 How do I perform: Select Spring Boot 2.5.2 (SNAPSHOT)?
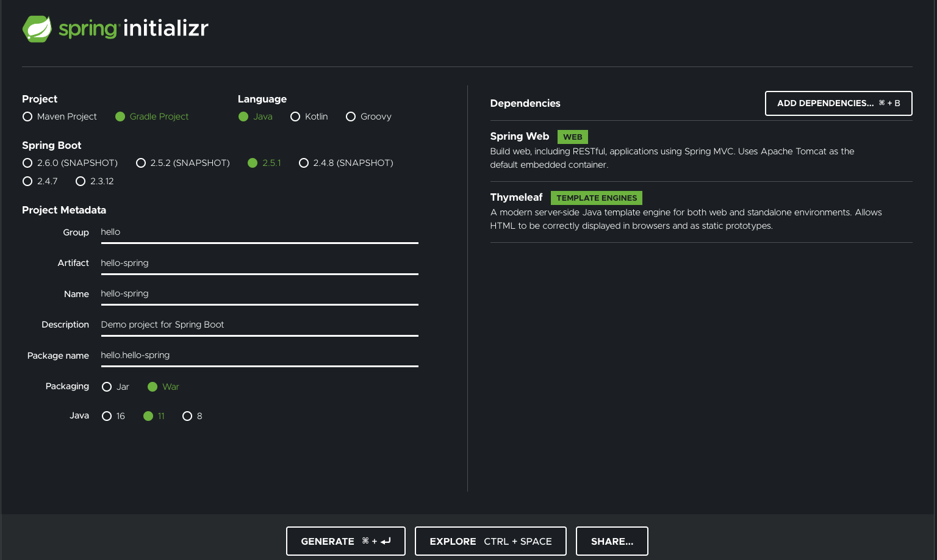[141, 163]
